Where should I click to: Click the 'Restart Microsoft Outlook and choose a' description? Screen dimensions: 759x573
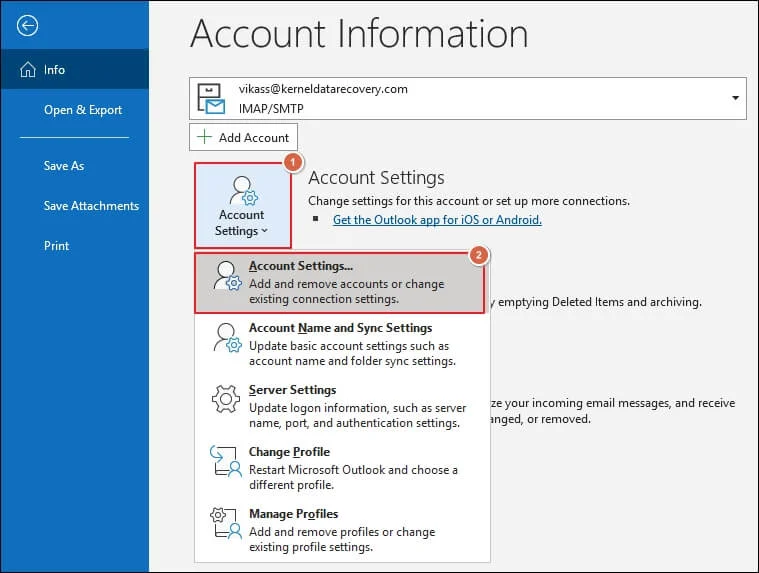[353, 469]
